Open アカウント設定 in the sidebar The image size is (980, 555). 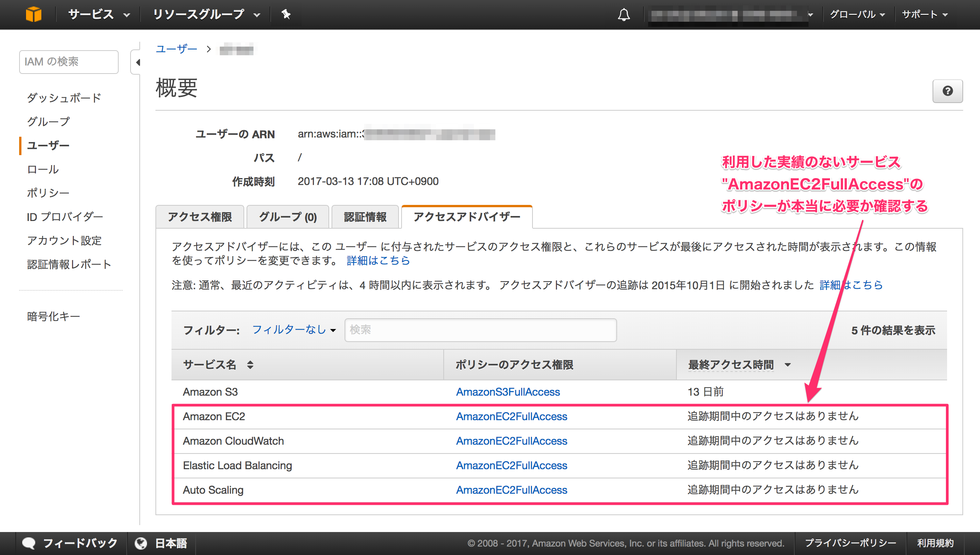pos(64,241)
